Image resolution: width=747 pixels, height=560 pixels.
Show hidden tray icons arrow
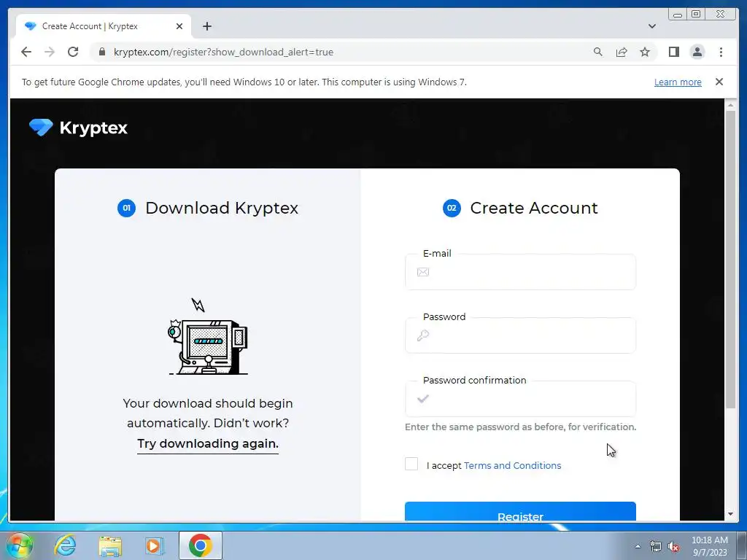point(638,546)
